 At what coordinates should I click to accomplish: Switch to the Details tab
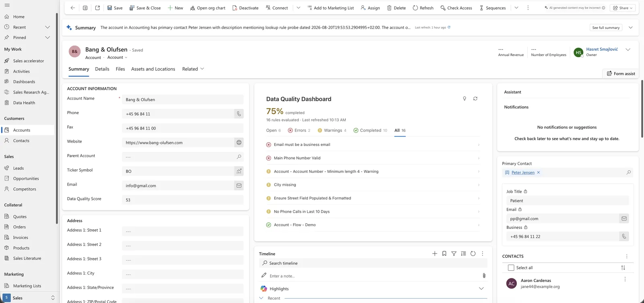(x=102, y=69)
